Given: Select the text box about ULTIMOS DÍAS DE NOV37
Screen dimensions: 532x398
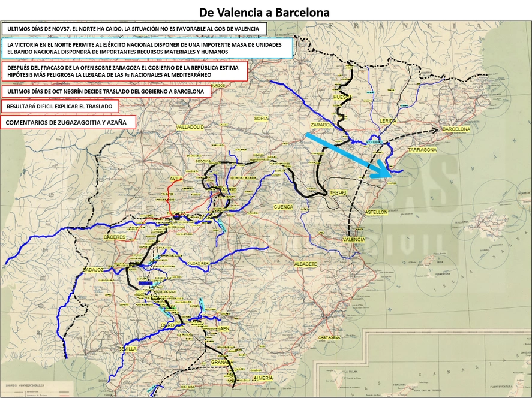Looking at the screenshot, I should point(134,29).
